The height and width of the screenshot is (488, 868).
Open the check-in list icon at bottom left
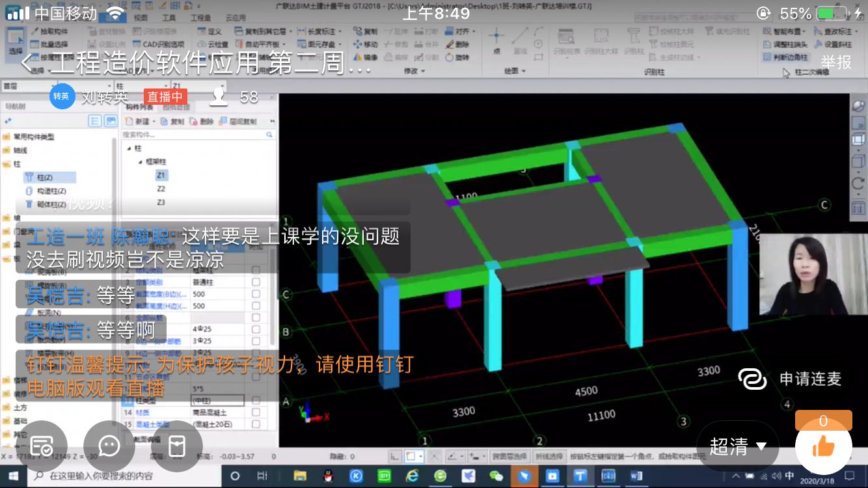click(x=41, y=446)
